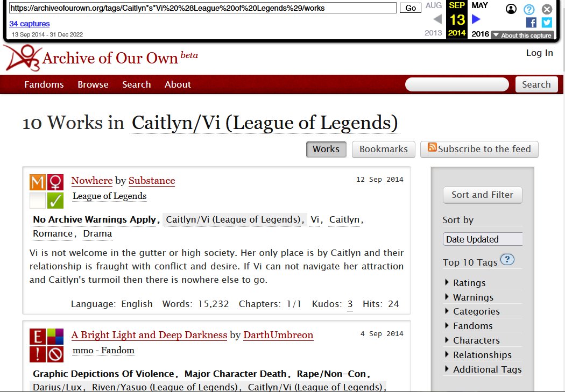The height and width of the screenshot is (392, 565).
Task: Open the 34 captures link
Action: point(30,24)
